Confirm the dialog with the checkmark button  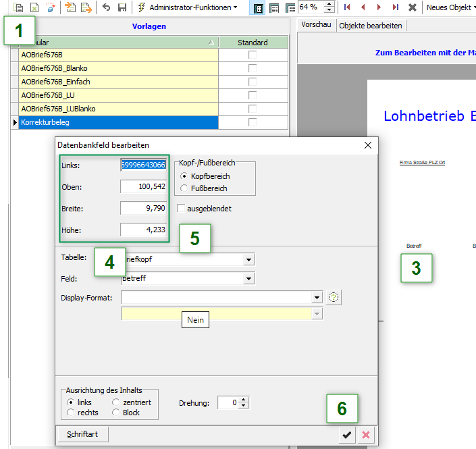347,435
